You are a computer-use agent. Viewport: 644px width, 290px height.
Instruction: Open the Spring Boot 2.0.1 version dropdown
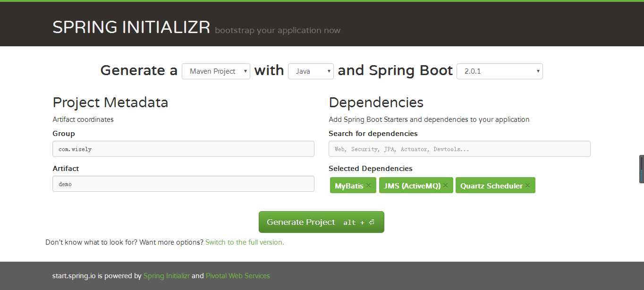pyautogui.click(x=500, y=71)
